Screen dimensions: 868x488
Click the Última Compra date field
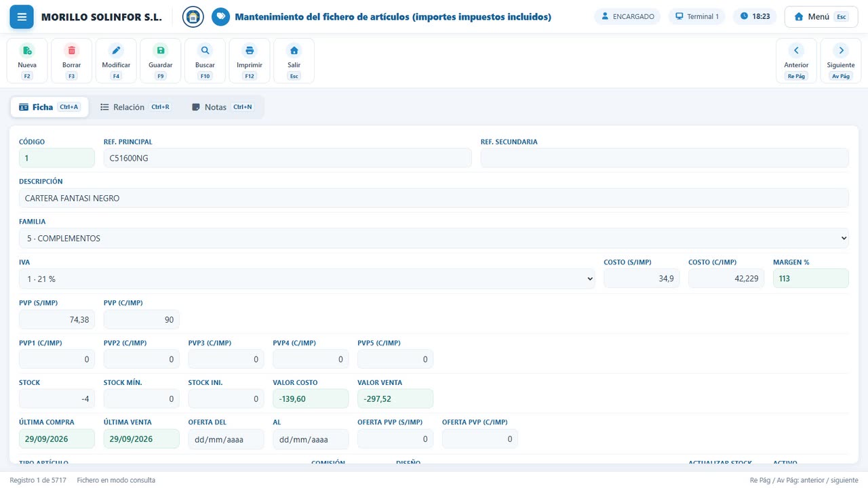click(x=57, y=439)
